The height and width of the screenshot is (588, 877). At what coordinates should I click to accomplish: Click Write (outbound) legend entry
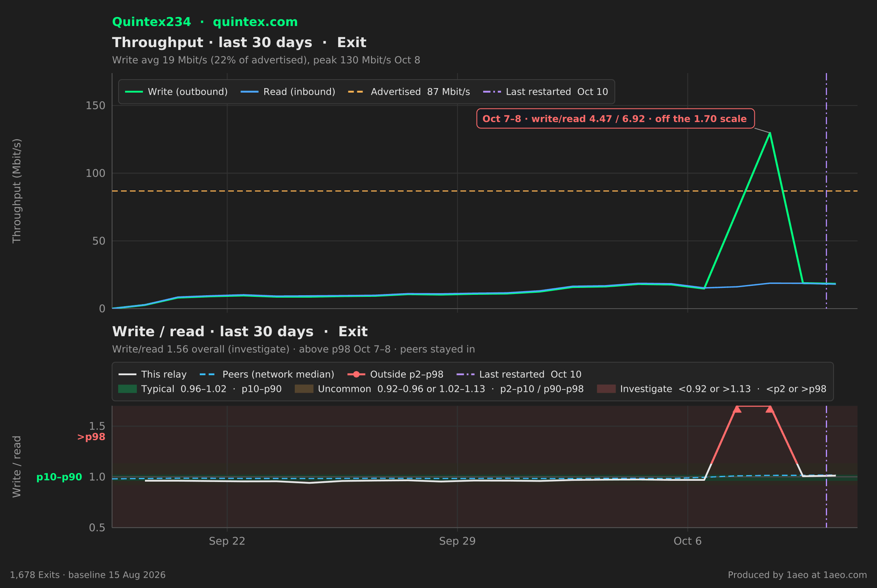[176, 92]
